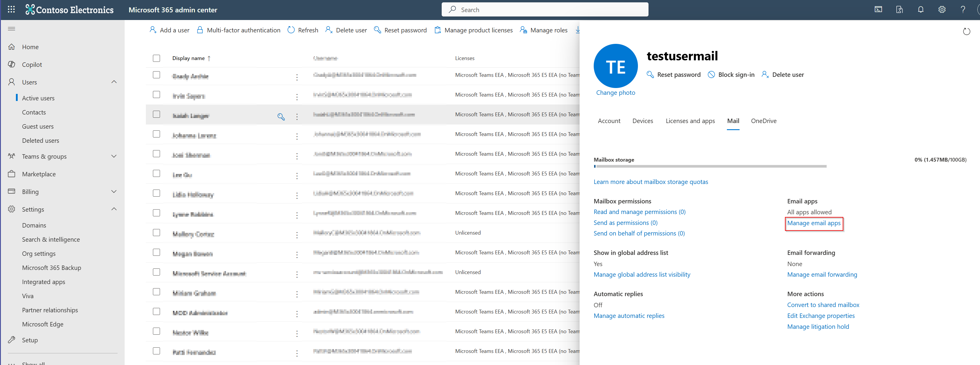
Task: Go to Active users
Action: click(38, 98)
